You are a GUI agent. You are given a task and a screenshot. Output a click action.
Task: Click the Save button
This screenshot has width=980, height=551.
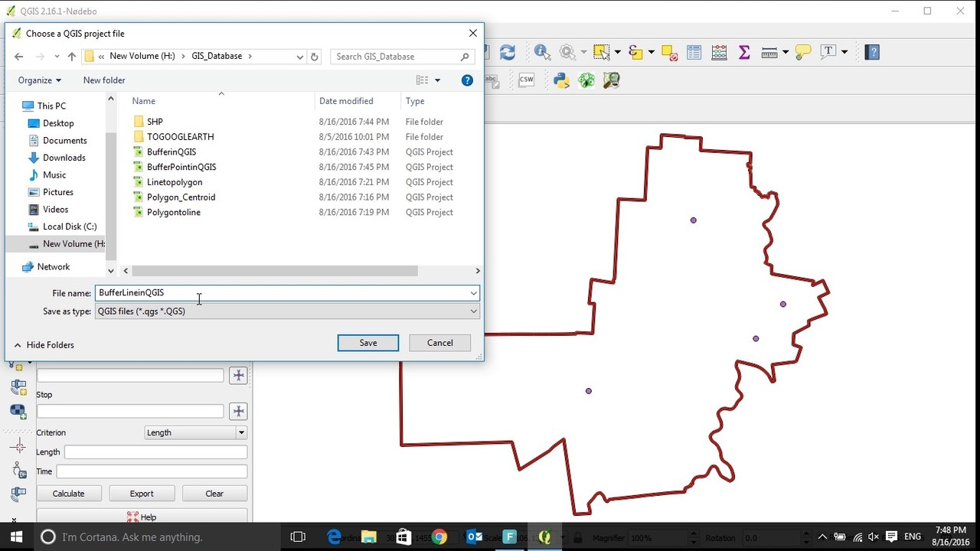coord(367,343)
